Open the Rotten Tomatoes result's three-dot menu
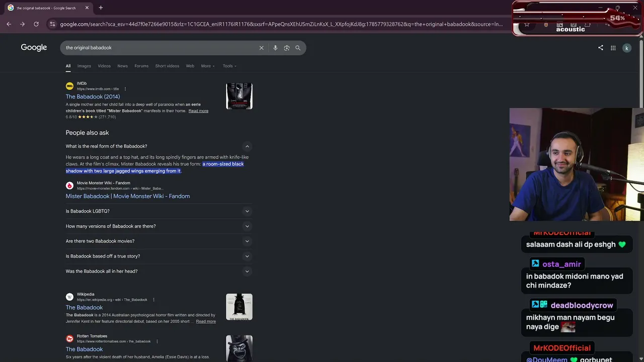This screenshot has width=644, height=362. [x=157, y=341]
